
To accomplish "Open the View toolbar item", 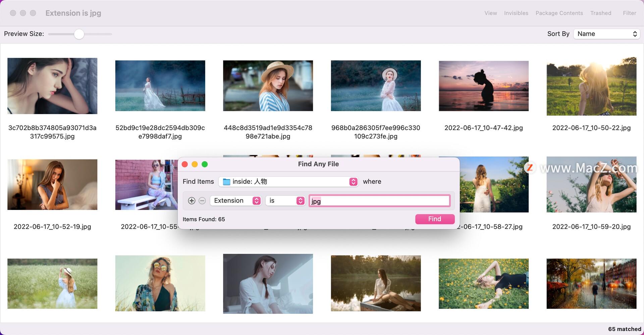I will pyautogui.click(x=490, y=13).
